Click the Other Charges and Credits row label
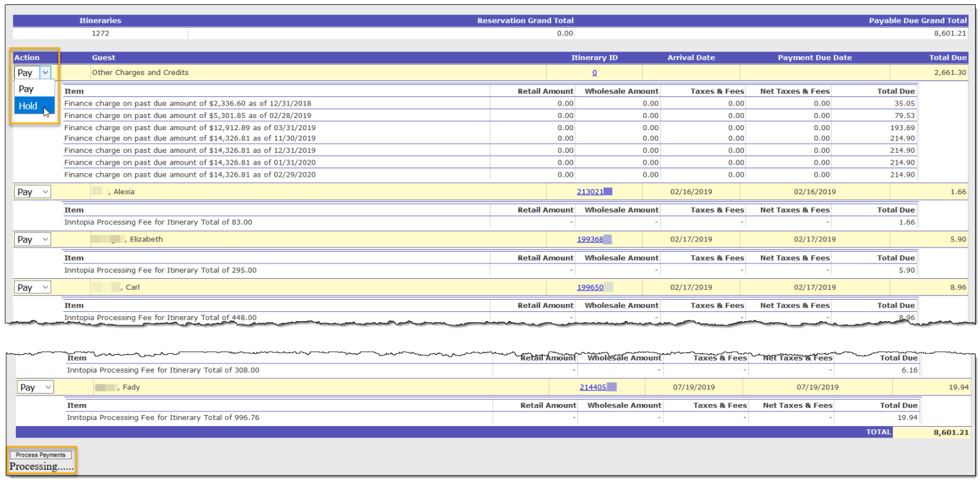Viewport: 980px width, 482px height. pos(141,72)
